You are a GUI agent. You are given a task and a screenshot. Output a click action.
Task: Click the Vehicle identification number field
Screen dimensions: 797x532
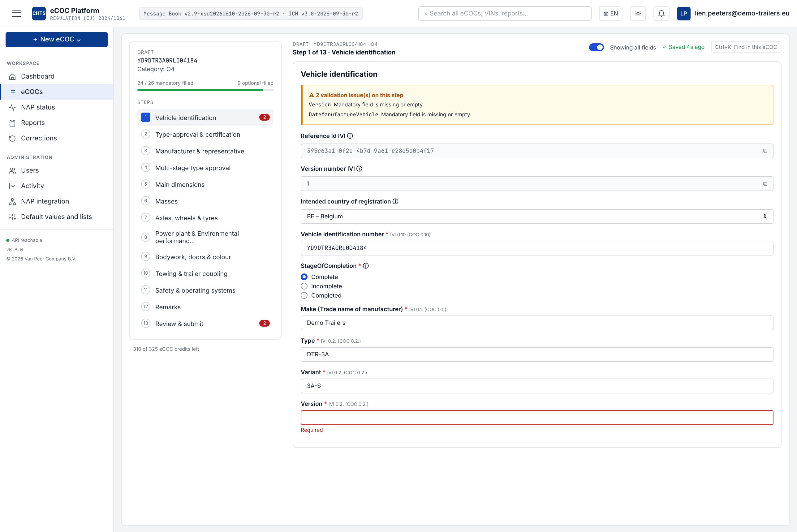(x=537, y=248)
